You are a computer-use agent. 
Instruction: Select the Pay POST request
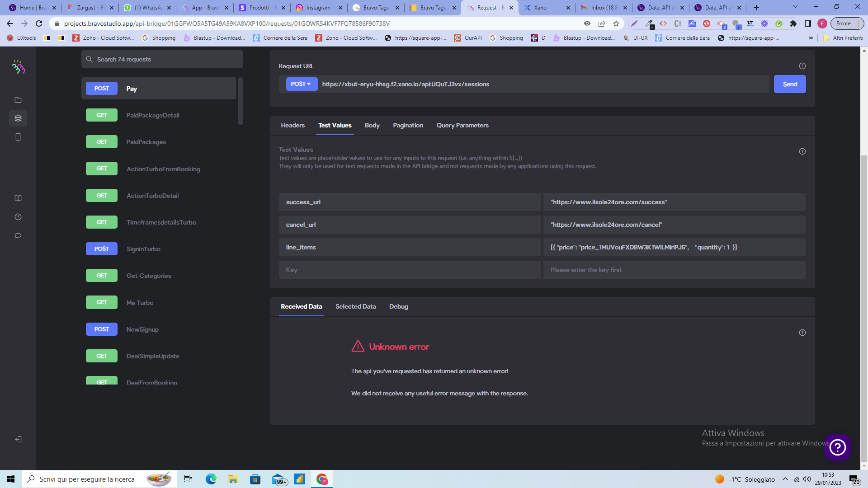[x=159, y=89]
